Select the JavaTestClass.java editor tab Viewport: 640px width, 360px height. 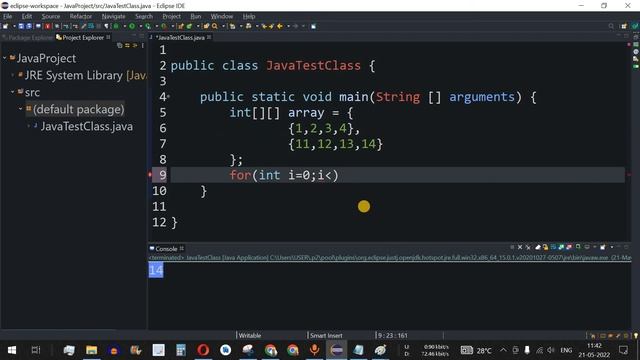click(x=181, y=38)
